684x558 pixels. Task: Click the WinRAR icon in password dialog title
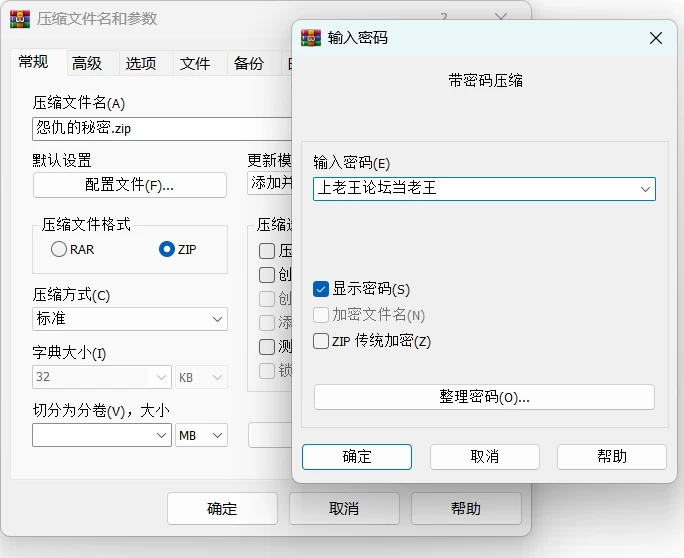(311, 38)
